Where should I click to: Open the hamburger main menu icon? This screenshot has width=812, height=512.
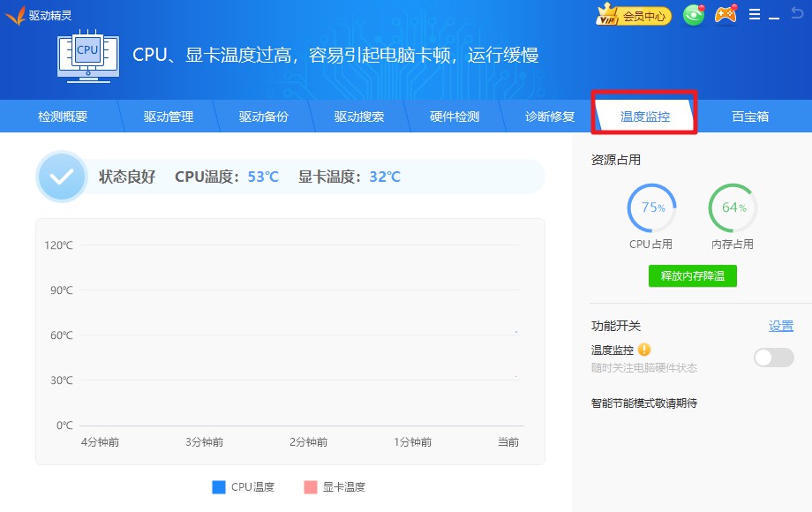(x=755, y=14)
